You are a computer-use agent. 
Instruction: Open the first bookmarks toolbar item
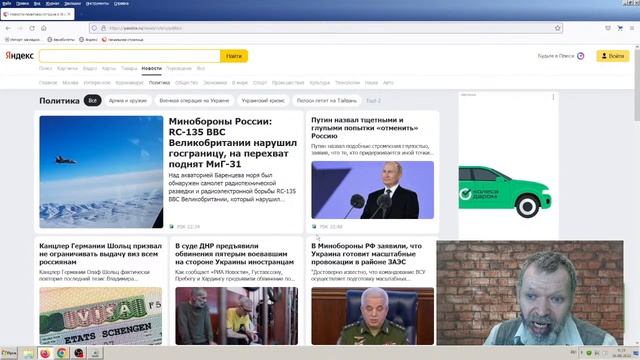point(22,40)
